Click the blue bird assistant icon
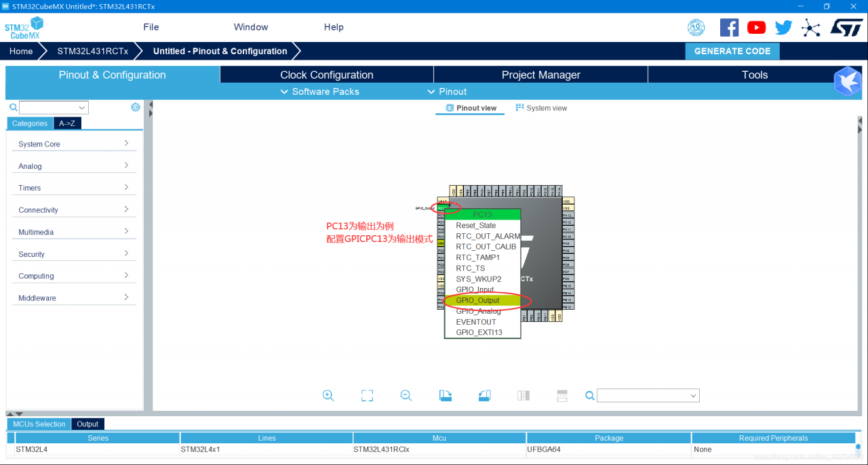Screen dimensions: 868x465 pyautogui.click(x=847, y=81)
